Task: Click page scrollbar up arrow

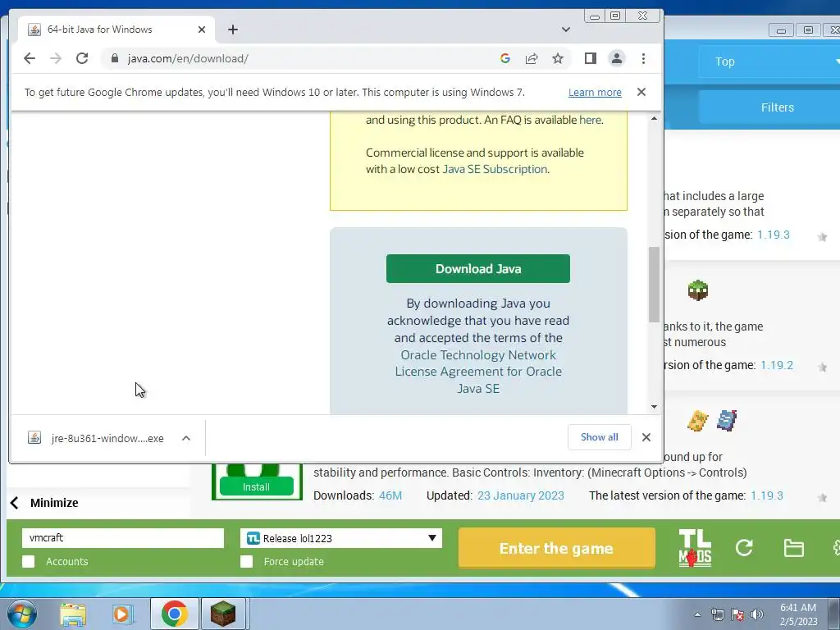Action: point(654,118)
